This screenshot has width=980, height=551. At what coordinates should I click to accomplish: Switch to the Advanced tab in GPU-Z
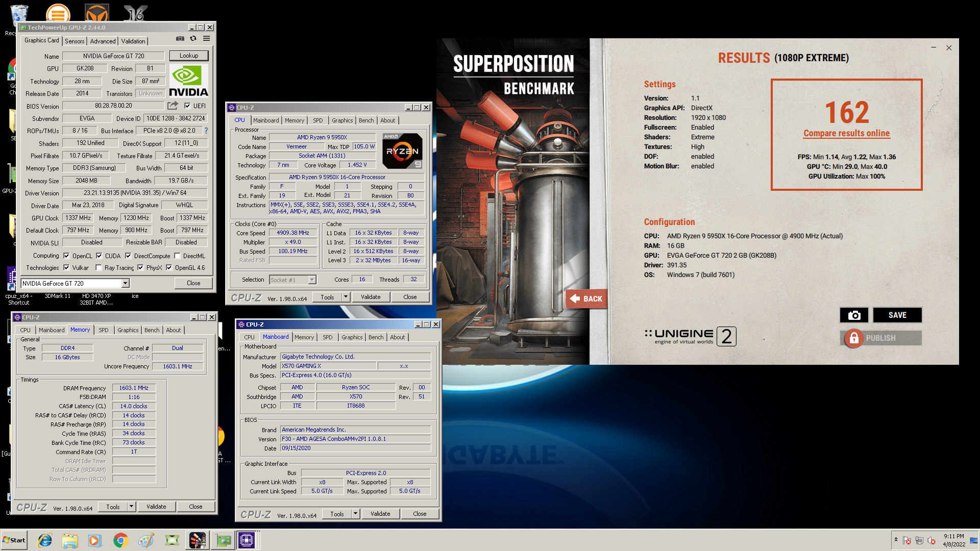tap(103, 41)
